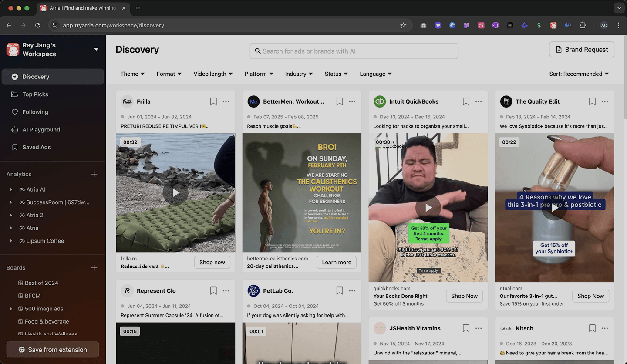This screenshot has width=627, height=364.
Task: Reload the page in the browser
Action: tap(37, 25)
